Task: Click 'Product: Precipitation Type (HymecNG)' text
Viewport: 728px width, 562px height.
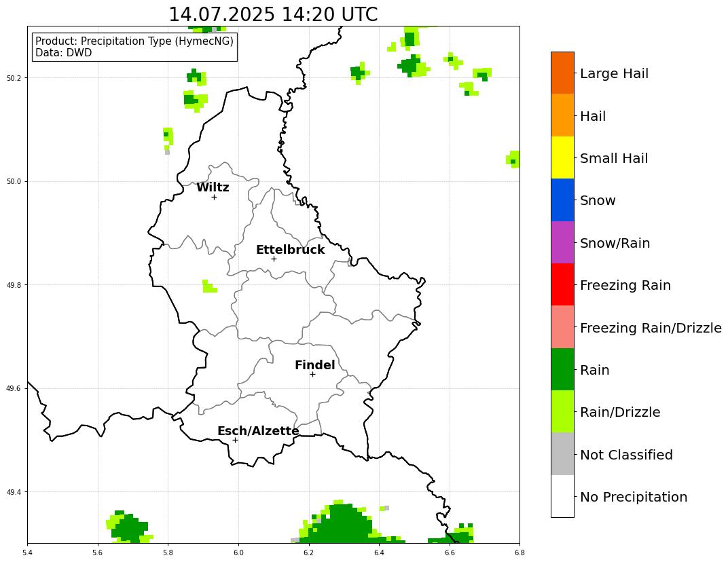Action: [x=134, y=41]
